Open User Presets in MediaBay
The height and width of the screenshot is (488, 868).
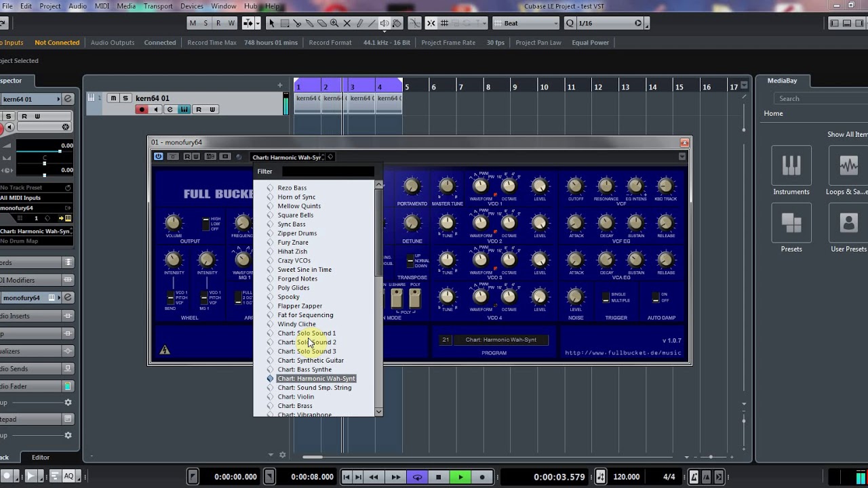pyautogui.click(x=848, y=228)
